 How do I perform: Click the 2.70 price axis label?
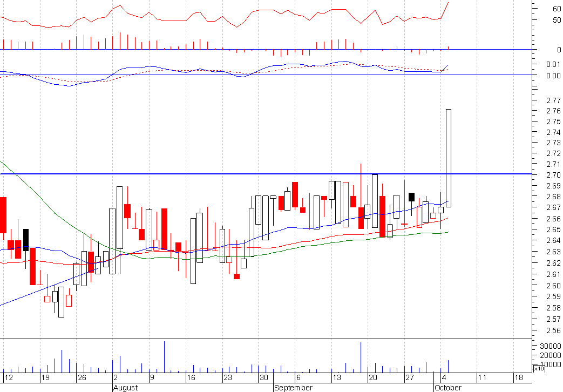click(x=553, y=175)
